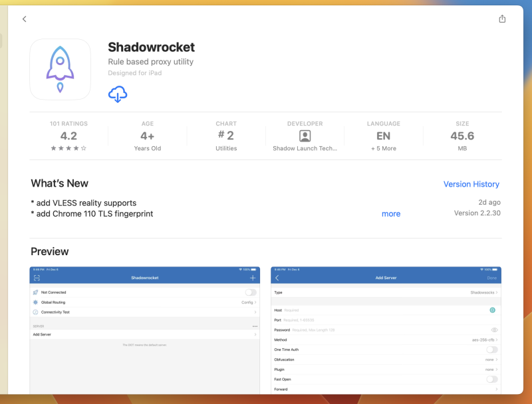Toggle Not Connected switch in preview

251,292
